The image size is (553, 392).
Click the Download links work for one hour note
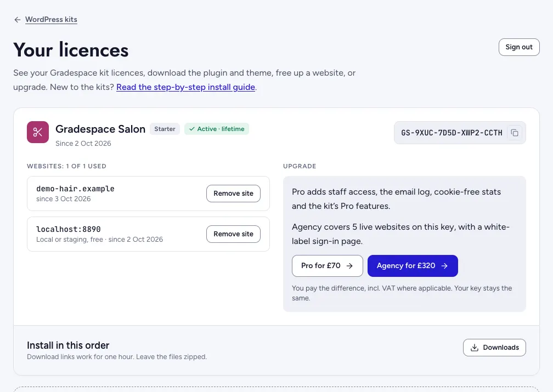(x=117, y=357)
